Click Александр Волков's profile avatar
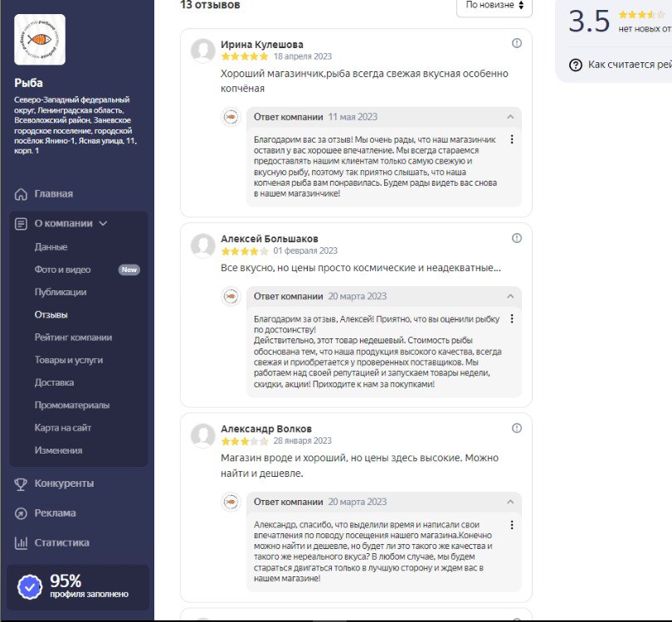The image size is (672, 622). pyautogui.click(x=203, y=435)
